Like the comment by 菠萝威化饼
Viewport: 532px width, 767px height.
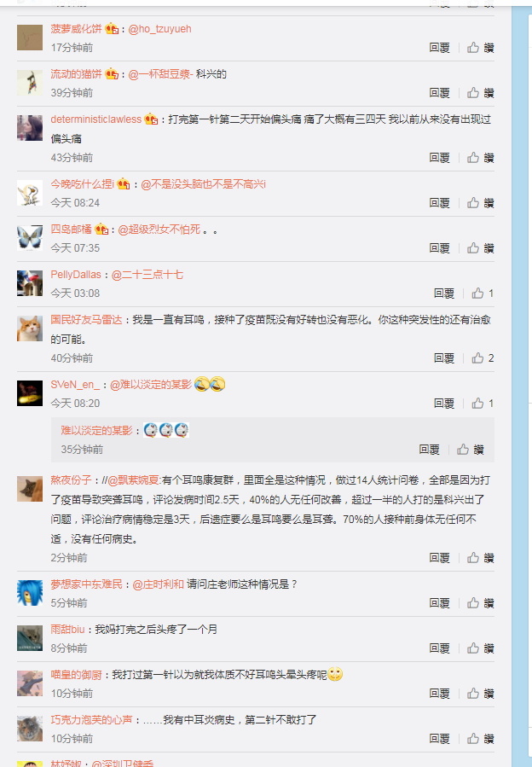[x=480, y=48]
